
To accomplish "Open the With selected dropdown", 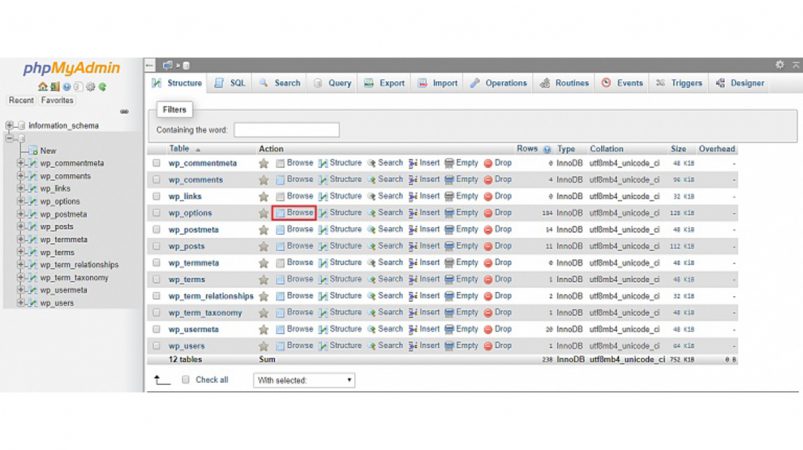I will (x=304, y=380).
